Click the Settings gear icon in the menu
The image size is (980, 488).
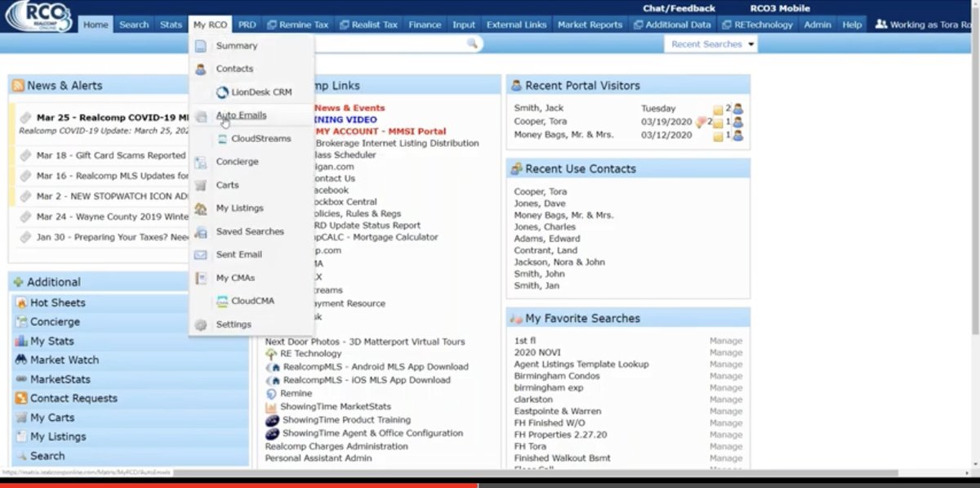point(201,325)
